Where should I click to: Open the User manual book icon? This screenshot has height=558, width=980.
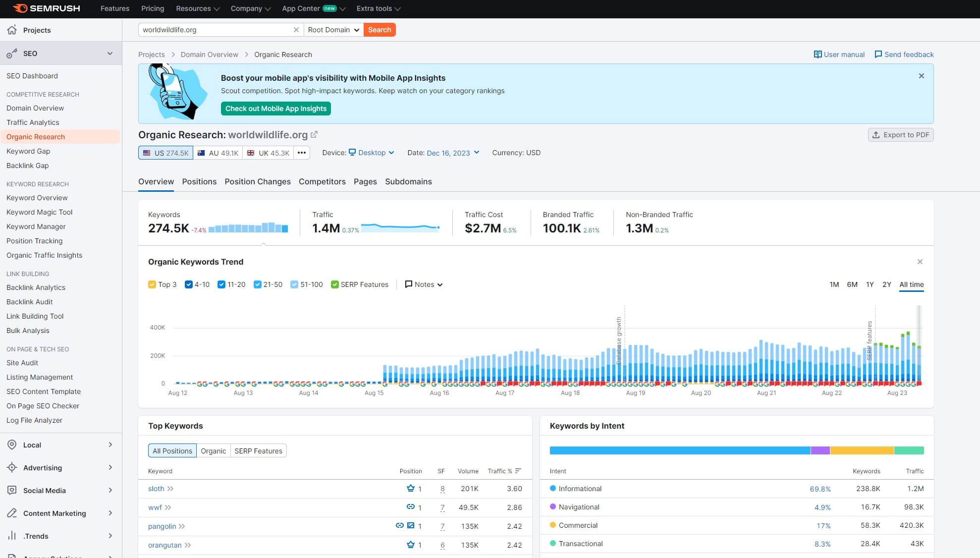(817, 55)
